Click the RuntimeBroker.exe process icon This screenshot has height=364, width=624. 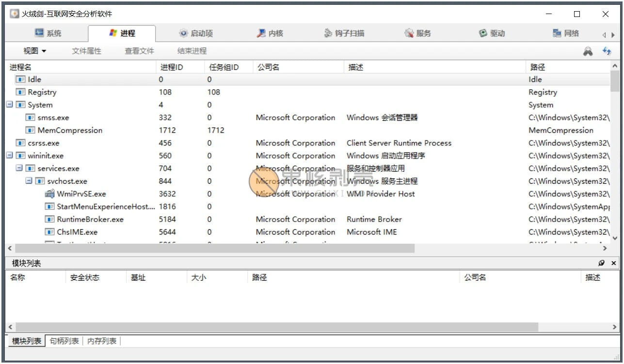click(x=49, y=219)
